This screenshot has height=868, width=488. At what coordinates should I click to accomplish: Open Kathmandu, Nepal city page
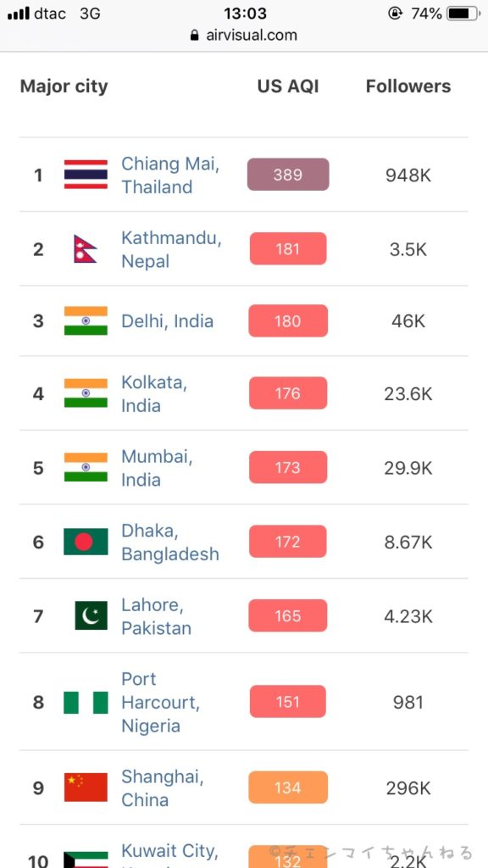pyautogui.click(x=171, y=249)
